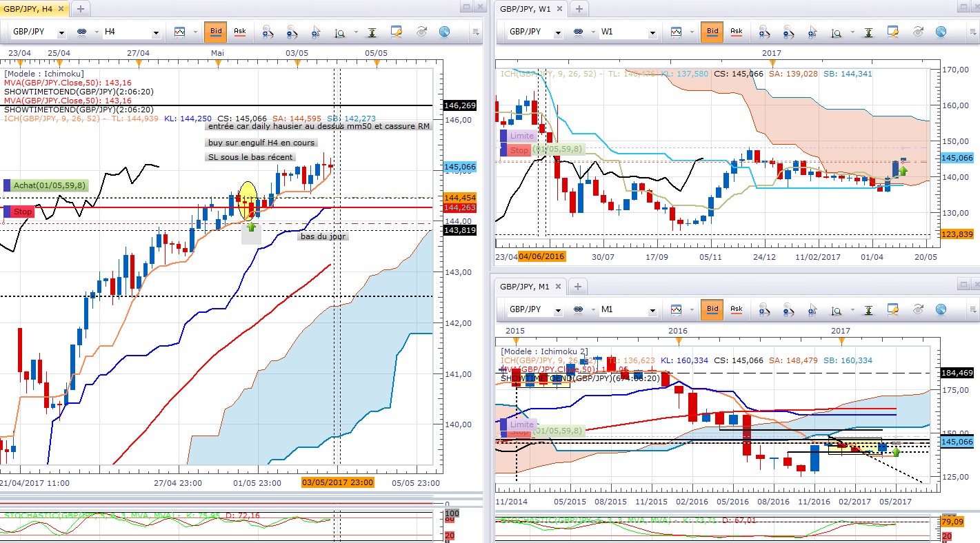The image size is (980, 543).
Task: Toggle Bid price in the H4 chart
Action: click(216, 32)
